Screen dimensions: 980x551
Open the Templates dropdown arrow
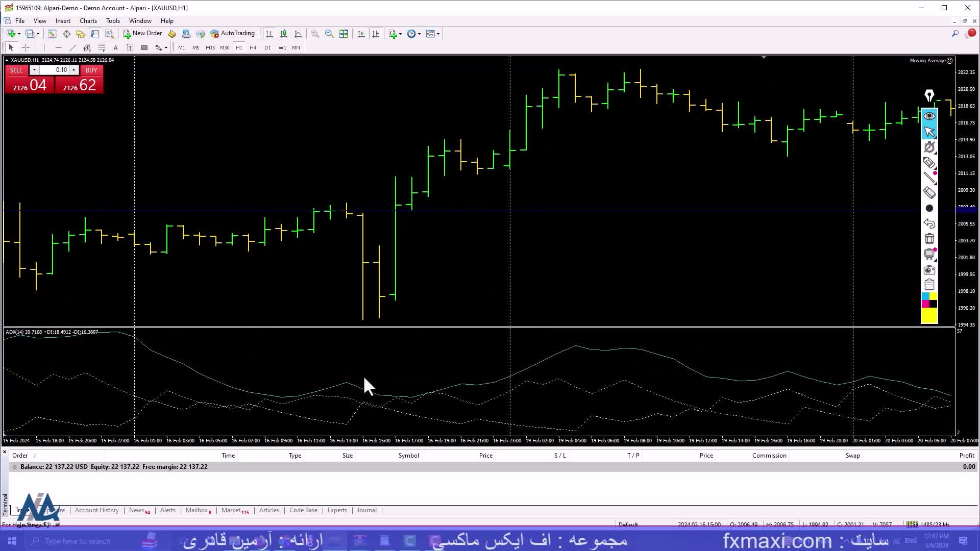point(438,34)
